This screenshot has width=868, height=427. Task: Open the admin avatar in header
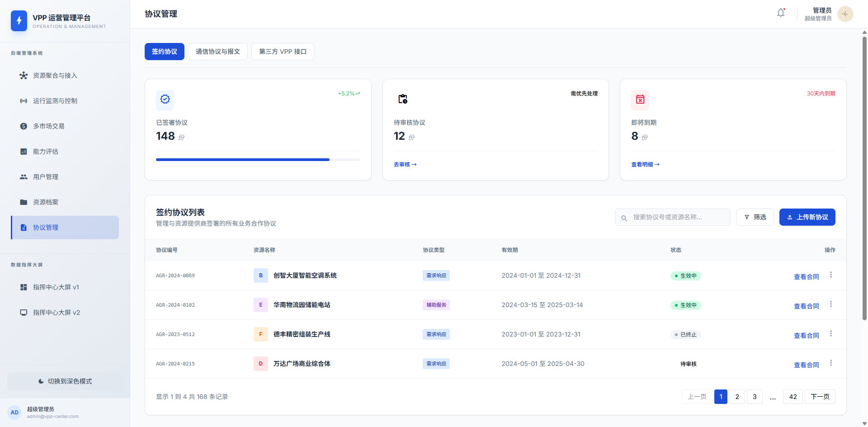pyautogui.click(x=845, y=14)
